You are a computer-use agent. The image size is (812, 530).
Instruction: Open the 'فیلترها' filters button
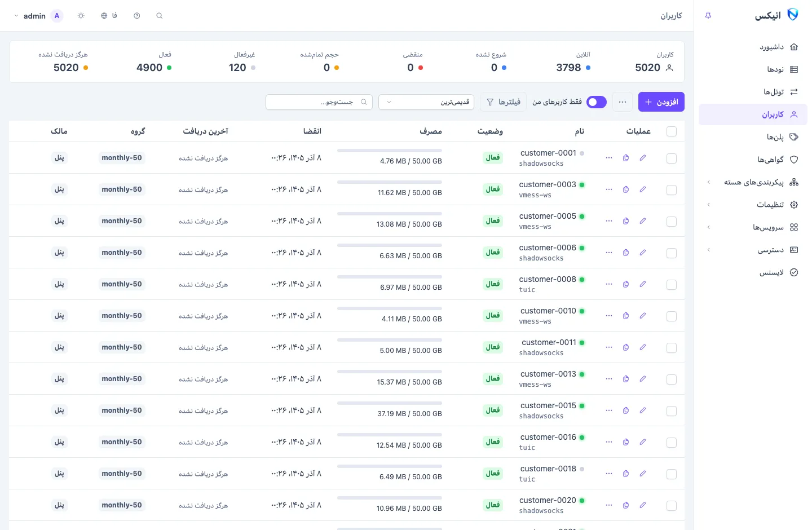[504, 102]
